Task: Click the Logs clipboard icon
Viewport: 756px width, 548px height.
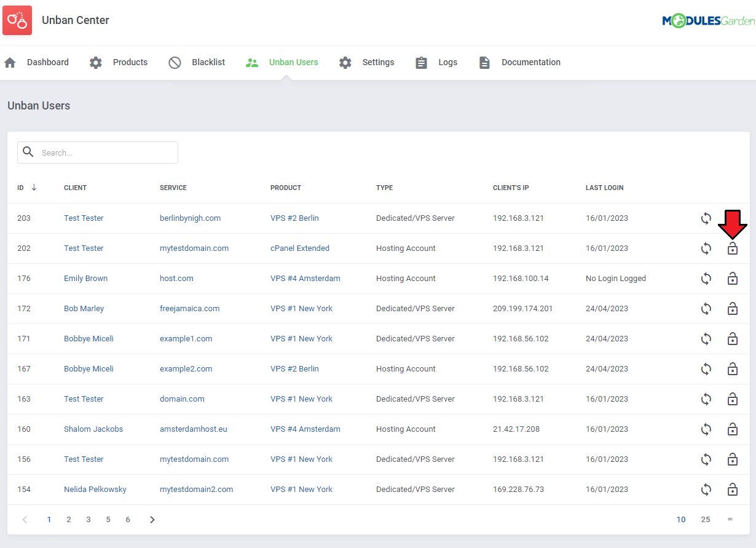Action: pyautogui.click(x=421, y=63)
